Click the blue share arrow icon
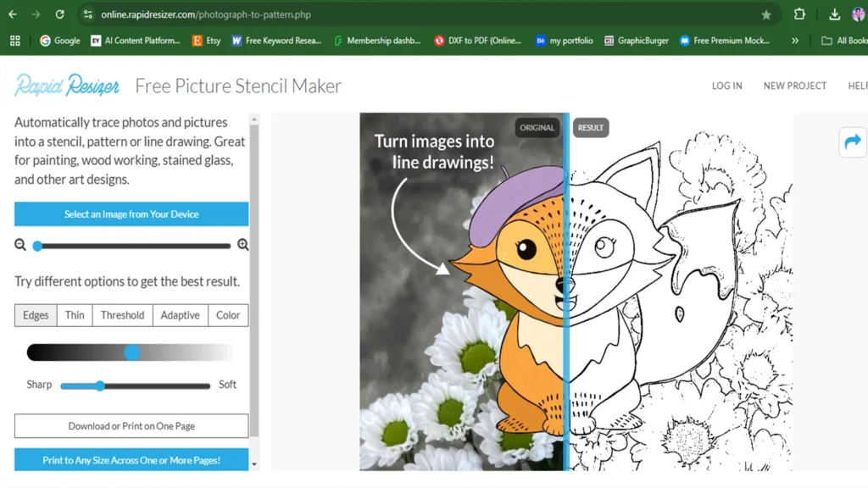The height and width of the screenshot is (488, 868). click(x=852, y=141)
